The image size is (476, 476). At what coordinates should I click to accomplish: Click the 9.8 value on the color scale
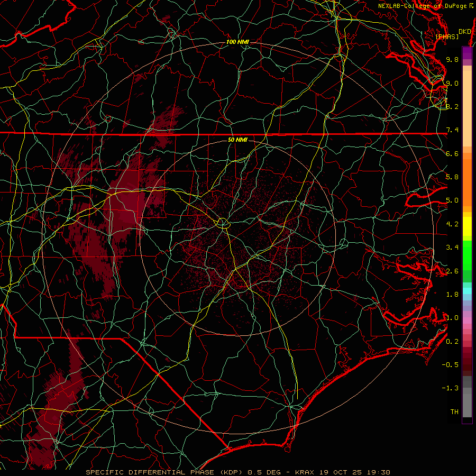coord(452,59)
